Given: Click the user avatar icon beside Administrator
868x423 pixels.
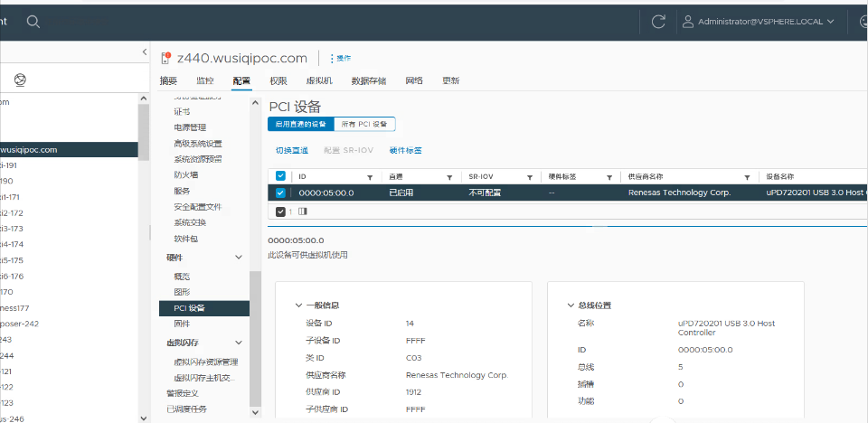Looking at the screenshot, I should (x=688, y=22).
